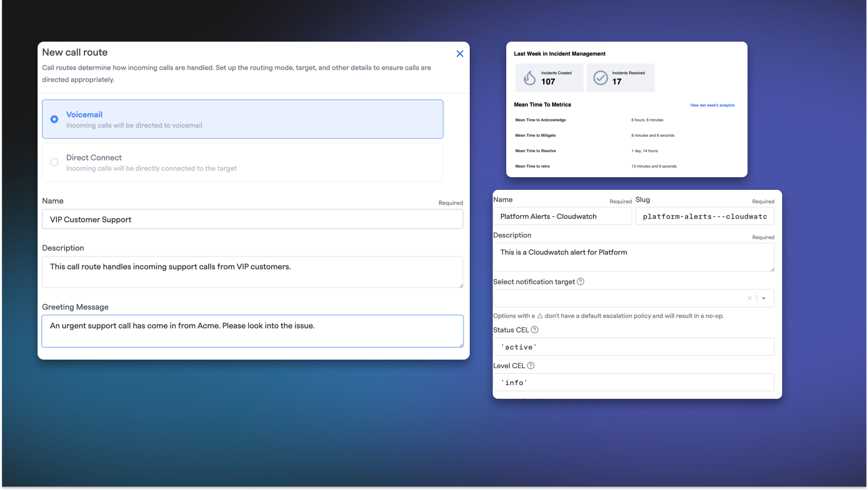
Task: Select the Voicemail routing option
Action: point(243,119)
